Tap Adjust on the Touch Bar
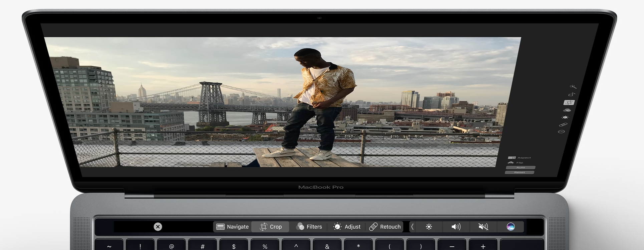This screenshot has width=644, height=250. 347,227
